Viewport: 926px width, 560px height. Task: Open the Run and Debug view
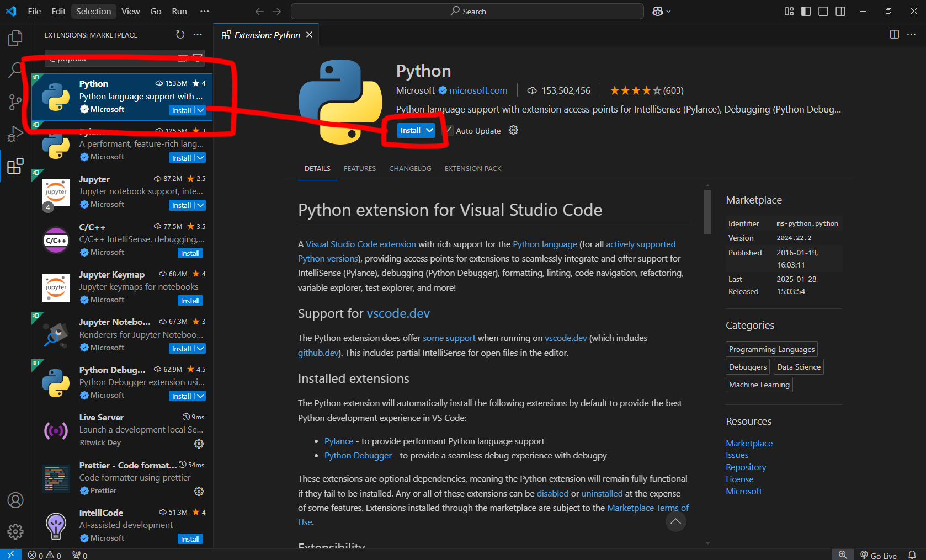tap(15, 134)
